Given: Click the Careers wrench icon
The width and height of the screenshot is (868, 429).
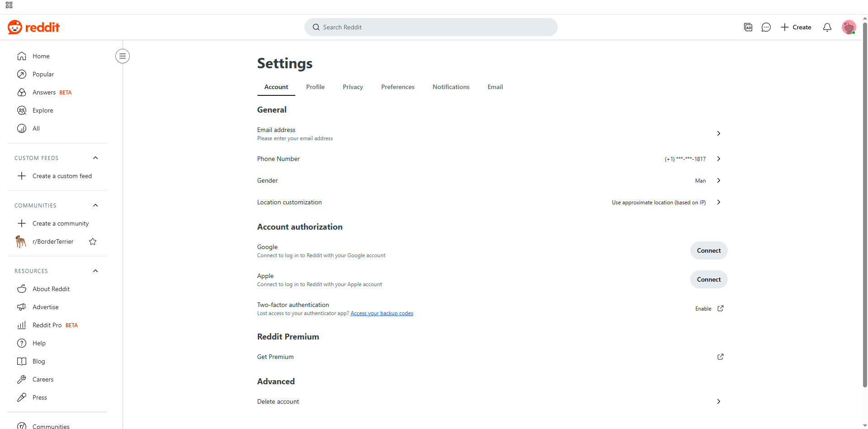Looking at the screenshot, I should (x=22, y=379).
